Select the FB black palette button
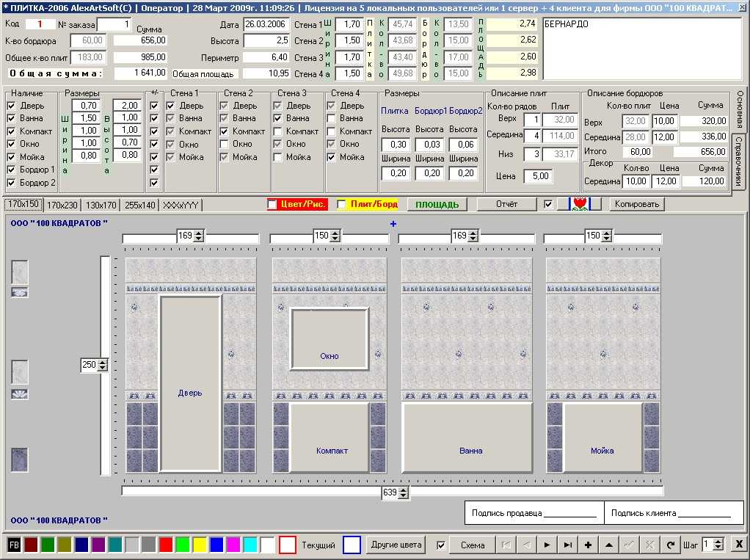Screen dimensions: 750x560 (14, 545)
